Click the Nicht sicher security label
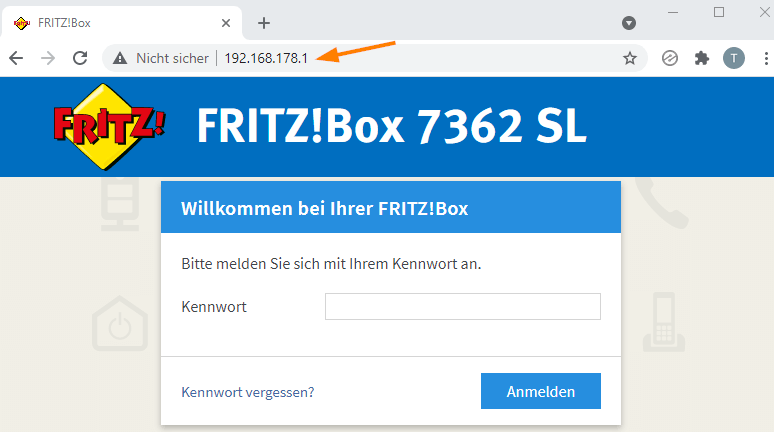Screen dimensions: 774x432 pyautogui.click(x=172, y=58)
